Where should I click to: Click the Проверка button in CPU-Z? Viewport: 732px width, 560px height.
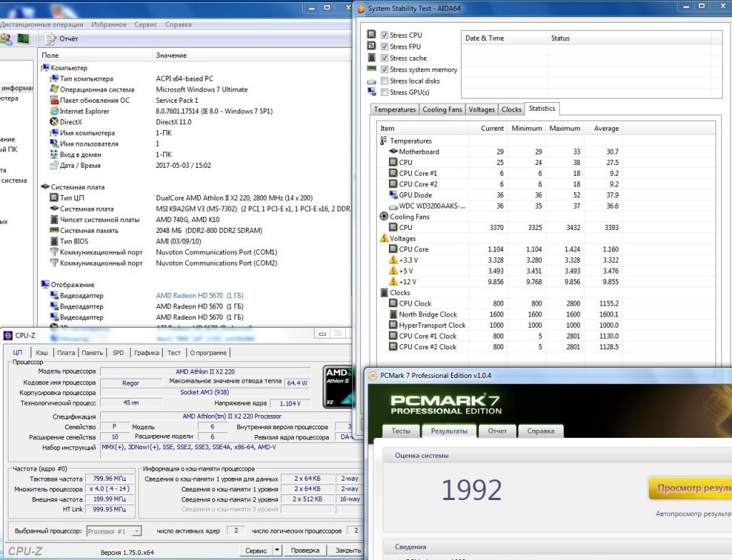click(305, 551)
